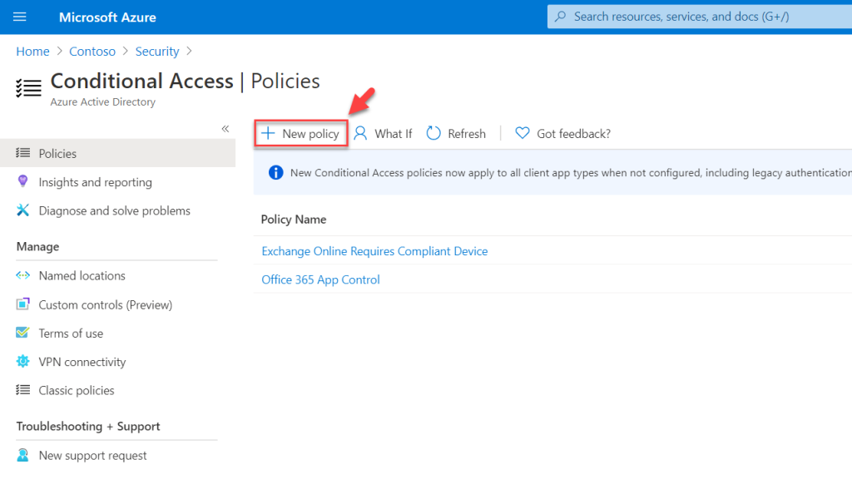Image resolution: width=852 pixels, height=504 pixels.
Task: Open the Named locations icon in sidebar
Action: coord(22,275)
